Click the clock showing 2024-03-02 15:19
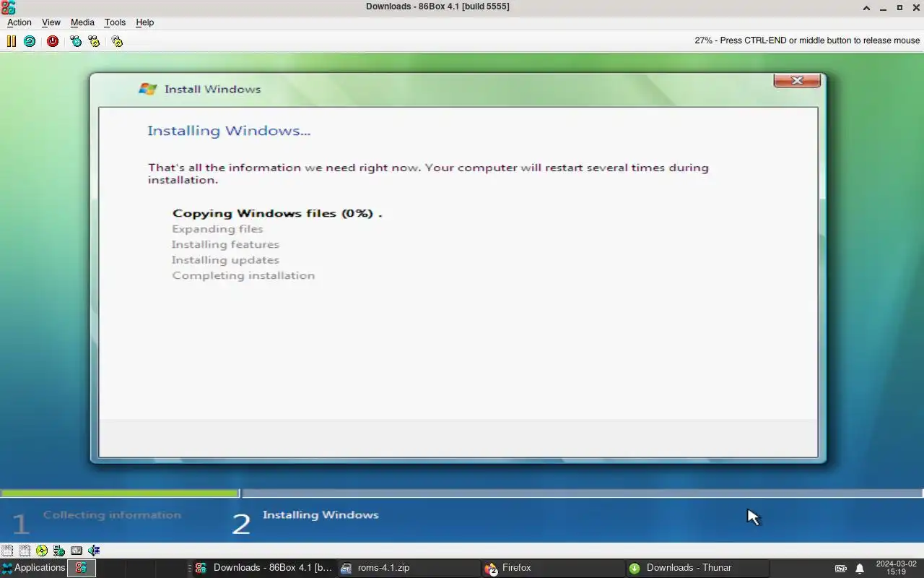 (x=896, y=568)
